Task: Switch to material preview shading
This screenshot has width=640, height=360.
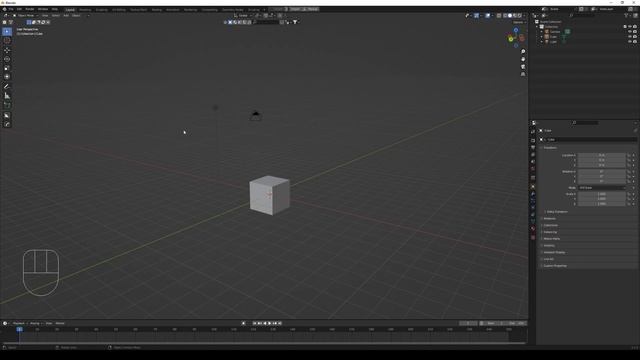Action: 515,16
